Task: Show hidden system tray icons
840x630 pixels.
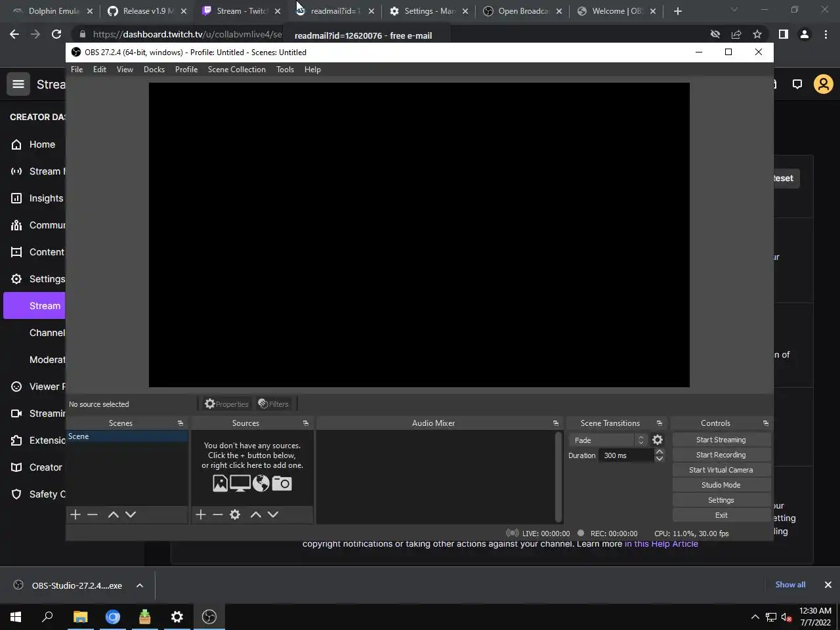Action: point(755,617)
